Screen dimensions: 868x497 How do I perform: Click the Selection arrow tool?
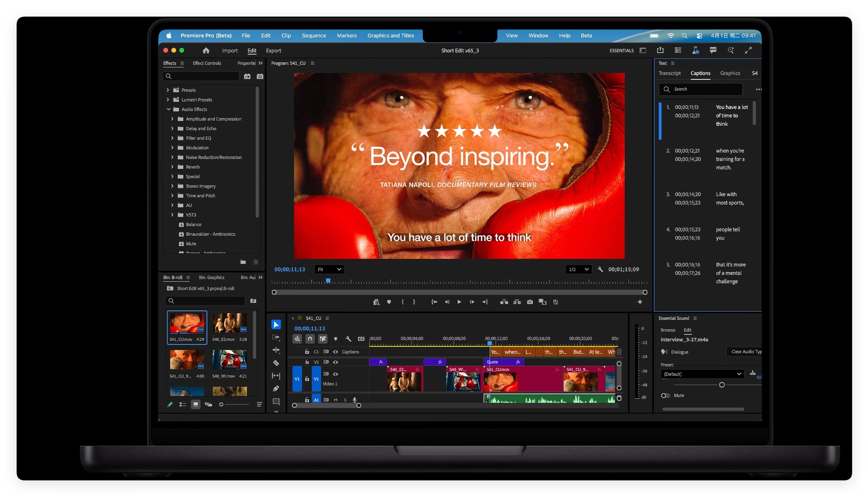(x=276, y=324)
